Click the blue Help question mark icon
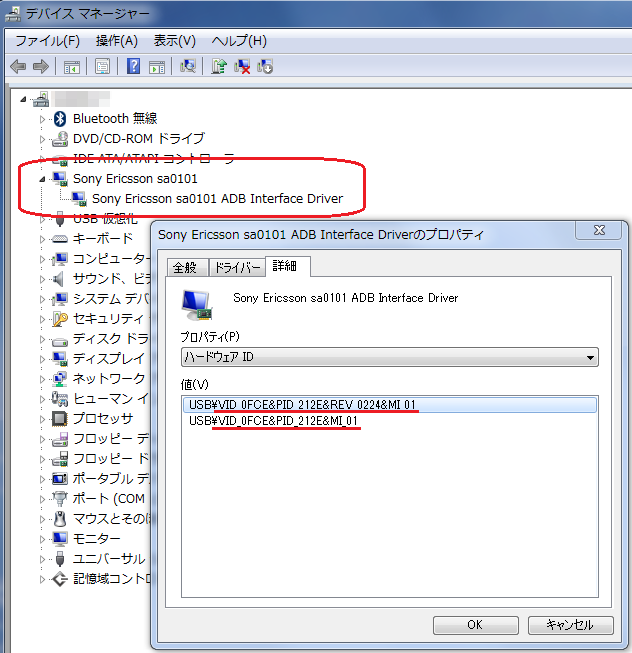 click(133, 66)
